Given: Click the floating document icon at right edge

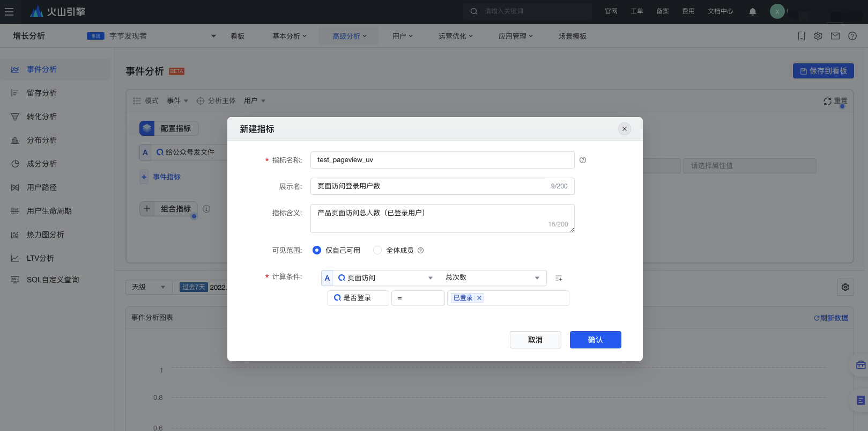Looking at the screenshot, I should click(x=861, y=400).
